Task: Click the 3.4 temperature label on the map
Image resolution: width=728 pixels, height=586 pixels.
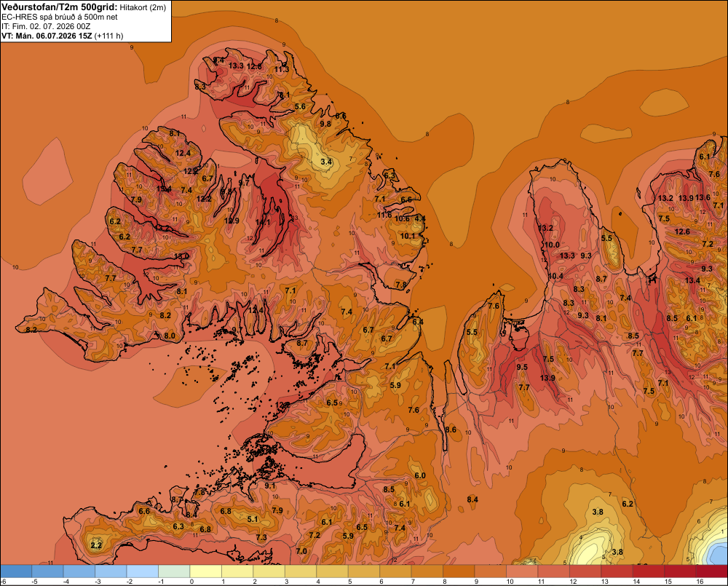Action: [x=326, y=162]
